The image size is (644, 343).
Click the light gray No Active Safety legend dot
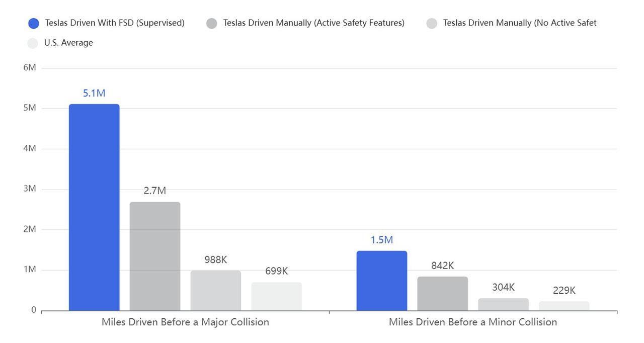pos(432,23)
